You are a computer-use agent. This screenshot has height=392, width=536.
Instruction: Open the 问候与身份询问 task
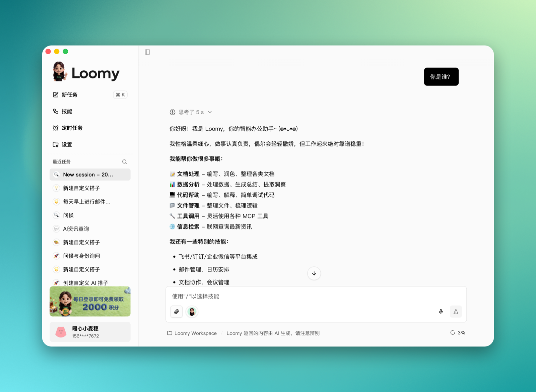(x=90, y=256)
